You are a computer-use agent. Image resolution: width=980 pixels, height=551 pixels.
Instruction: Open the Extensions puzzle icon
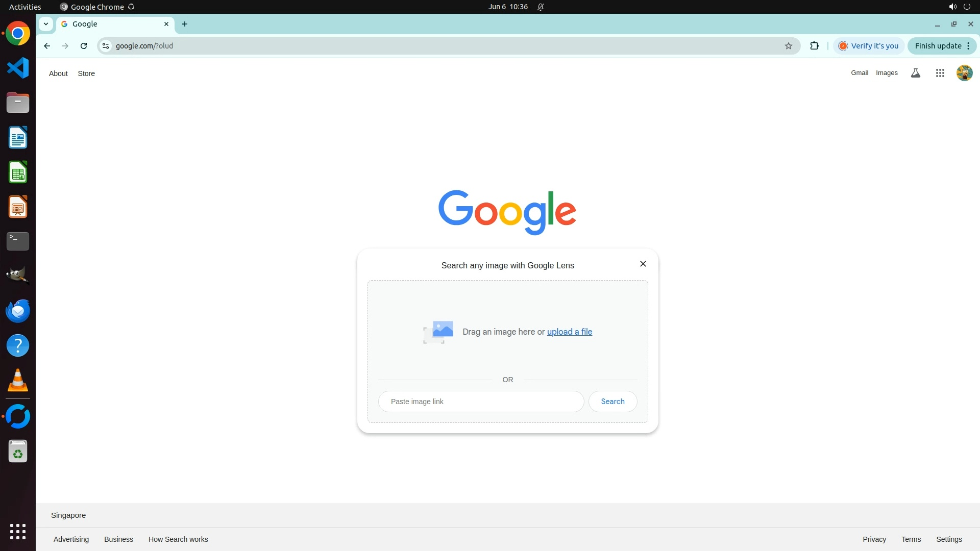coord(814,46)
